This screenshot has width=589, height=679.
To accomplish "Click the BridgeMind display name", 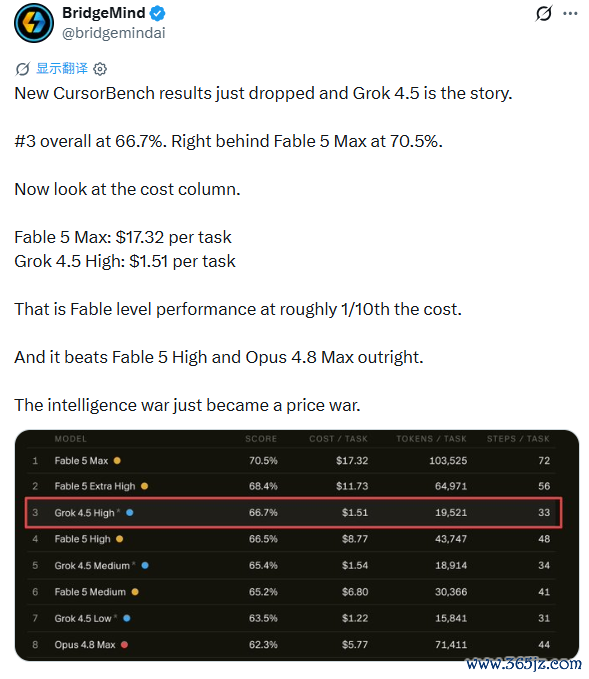I will (104, 13).
